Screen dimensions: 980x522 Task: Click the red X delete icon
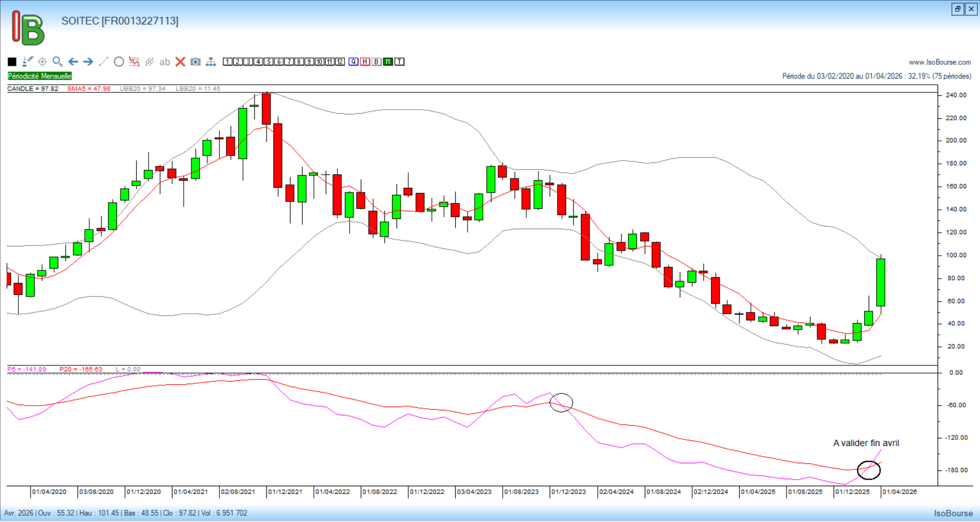point(180,62)
